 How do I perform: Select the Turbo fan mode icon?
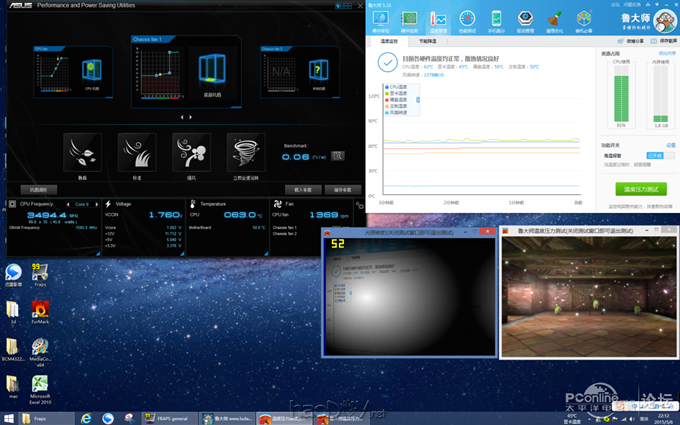(x=191, y=152)
